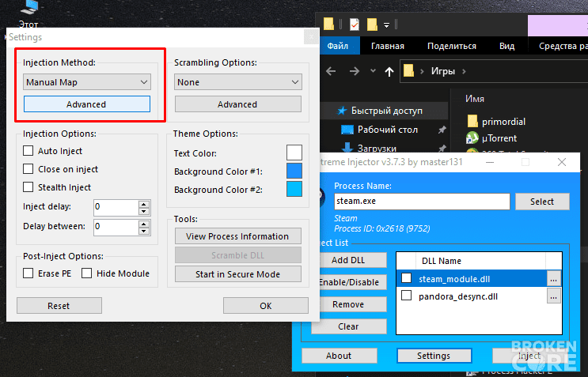This screenshot has width=588, height=377.
Task: Open Background Color #2 swatch
Action: (x=294, y=189)
